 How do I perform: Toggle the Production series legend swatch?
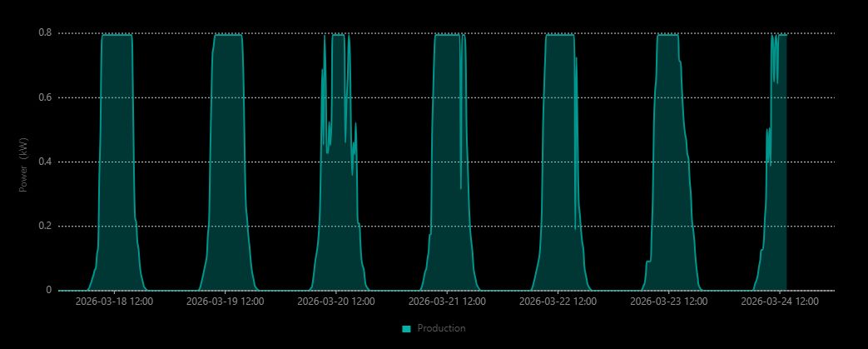(x=406, y=329)
